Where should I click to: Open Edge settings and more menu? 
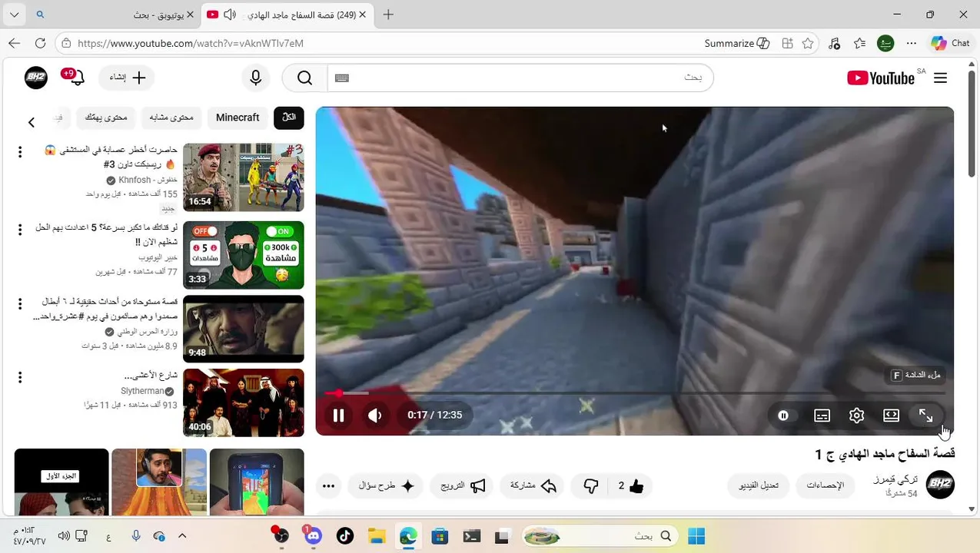[912, 43]
